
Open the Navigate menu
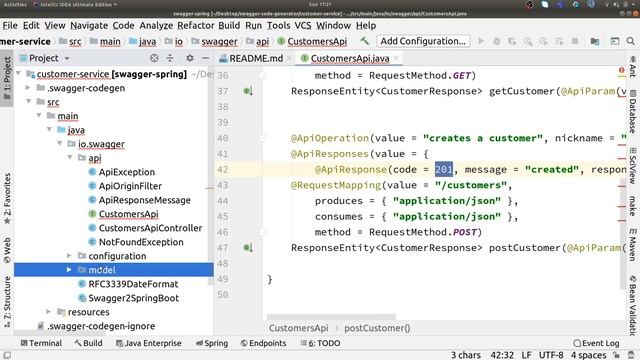tap(89, 25)
